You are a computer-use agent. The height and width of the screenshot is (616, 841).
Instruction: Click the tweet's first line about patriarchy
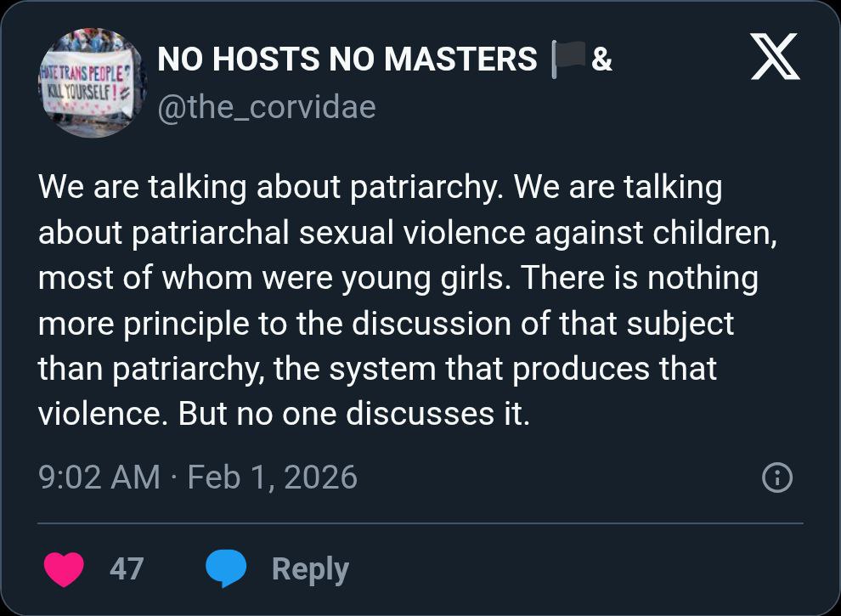381,187
